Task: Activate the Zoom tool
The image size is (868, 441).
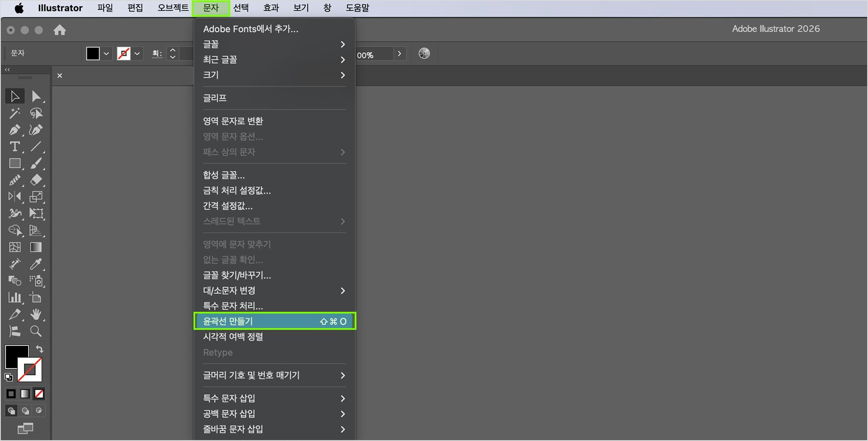Action: (x=36, y=331)
